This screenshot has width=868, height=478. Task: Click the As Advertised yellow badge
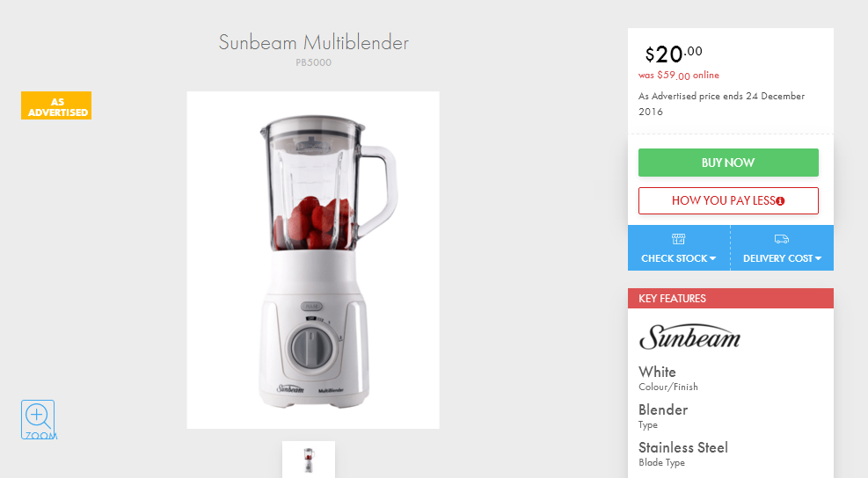(56, 105)
